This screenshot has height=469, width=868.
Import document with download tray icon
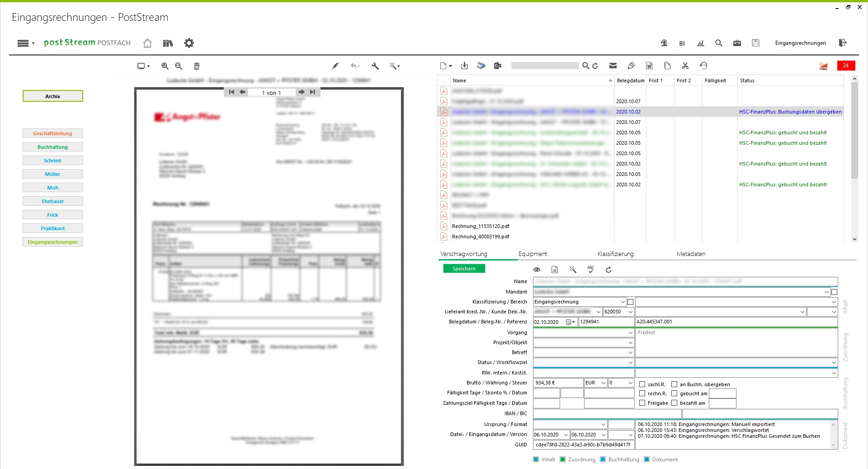point(464,66)
